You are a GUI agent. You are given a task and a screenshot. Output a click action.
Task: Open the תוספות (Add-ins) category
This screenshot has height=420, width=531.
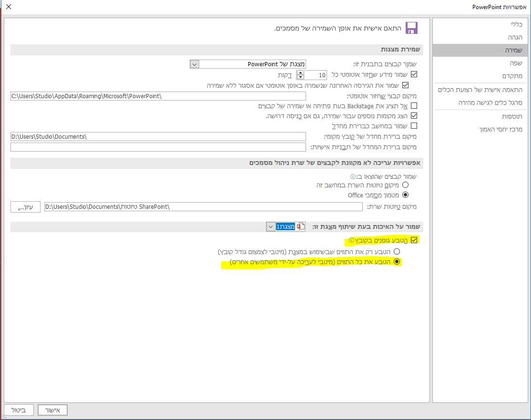pos(480,116)
